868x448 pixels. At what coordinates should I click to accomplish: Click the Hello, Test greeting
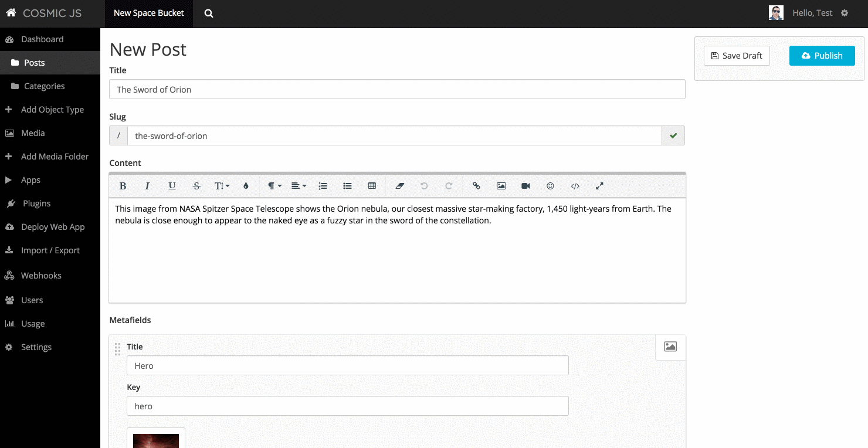click(812, 13)
